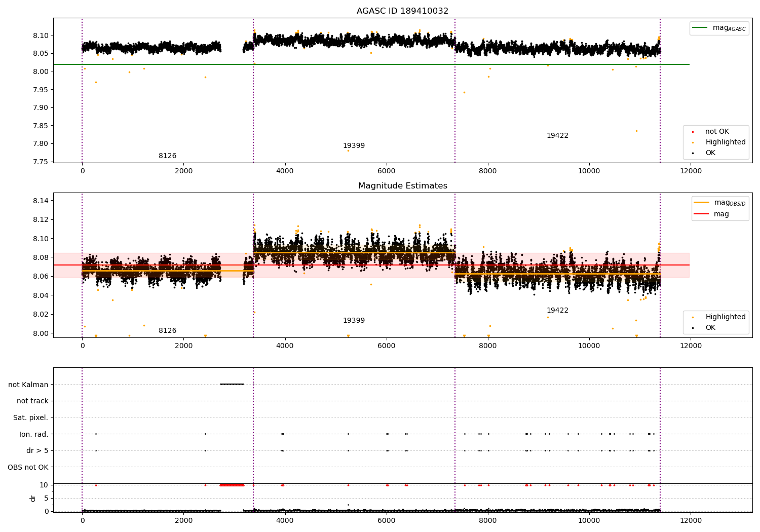Click obsid label 8126 in AGASC ID plot
Screen dimensions: 760x532
[168, 156]
